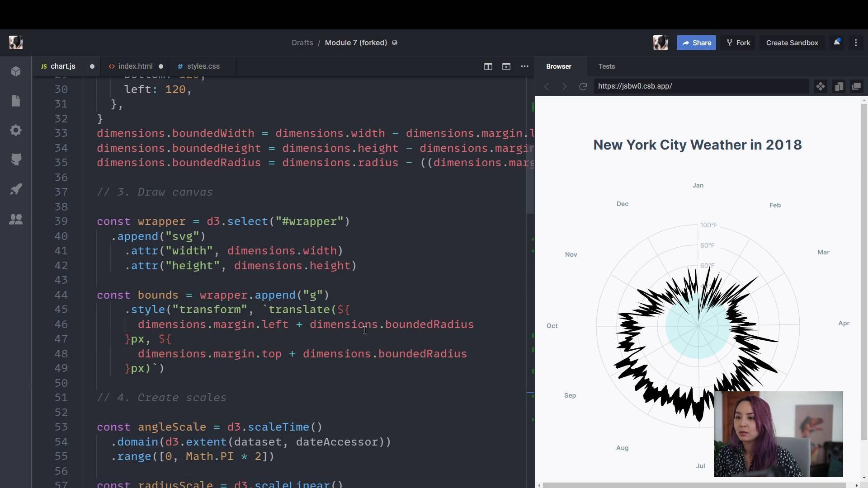
Task: Expand the Module 7 forked dropdown
Action: [x=355, y=42]
